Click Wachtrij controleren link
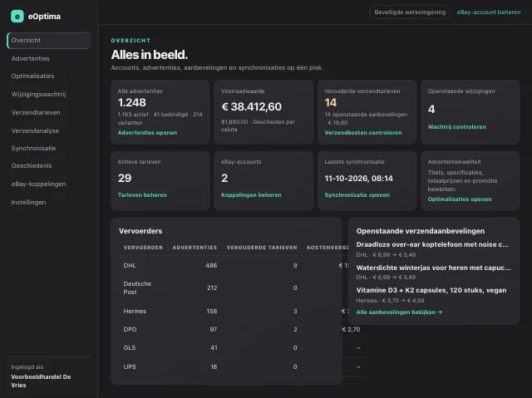This screenshot has width=532, height=398. [x=456, y=127]
